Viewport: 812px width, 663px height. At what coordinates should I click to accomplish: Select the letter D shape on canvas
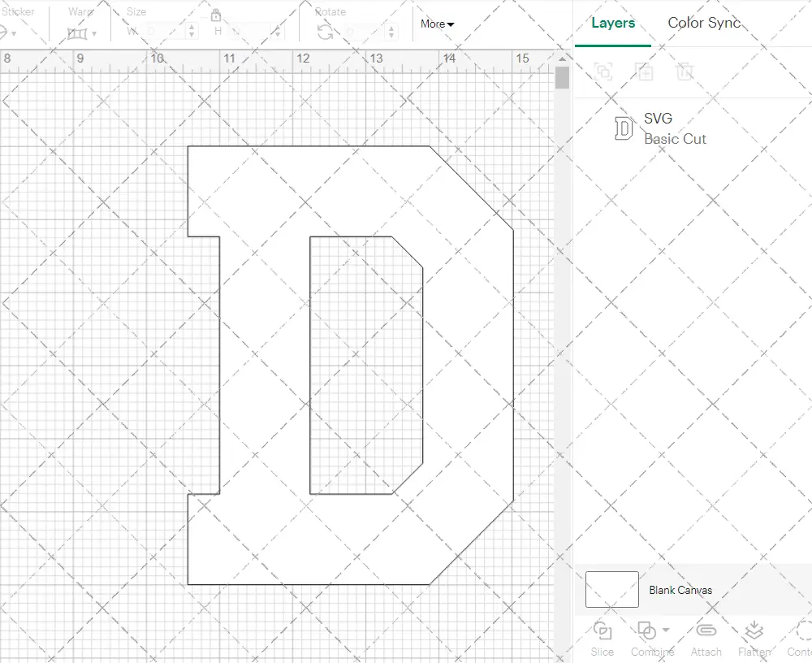350,366
